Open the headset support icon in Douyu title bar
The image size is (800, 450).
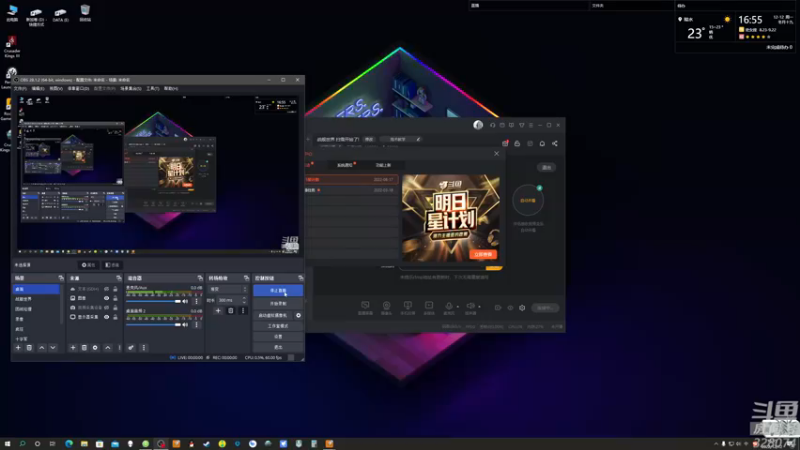[x=492, y=125]
